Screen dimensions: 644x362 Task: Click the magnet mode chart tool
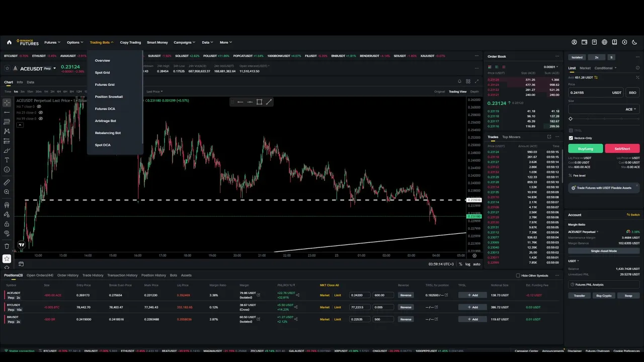[7, 205]
